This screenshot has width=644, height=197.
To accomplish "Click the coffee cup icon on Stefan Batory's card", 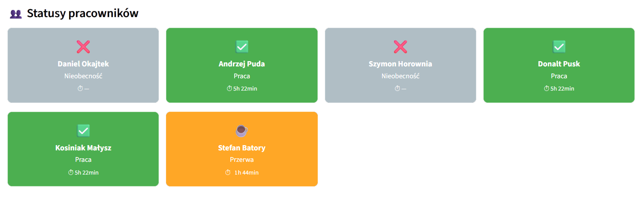I will click(x=242, y=131).
